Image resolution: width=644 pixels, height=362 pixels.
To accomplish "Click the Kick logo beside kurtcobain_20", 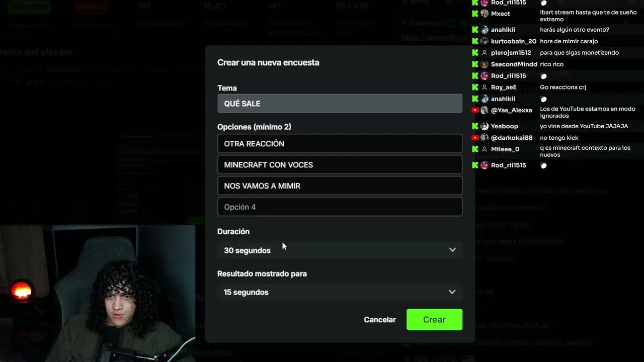I will (x=475, y=41).
